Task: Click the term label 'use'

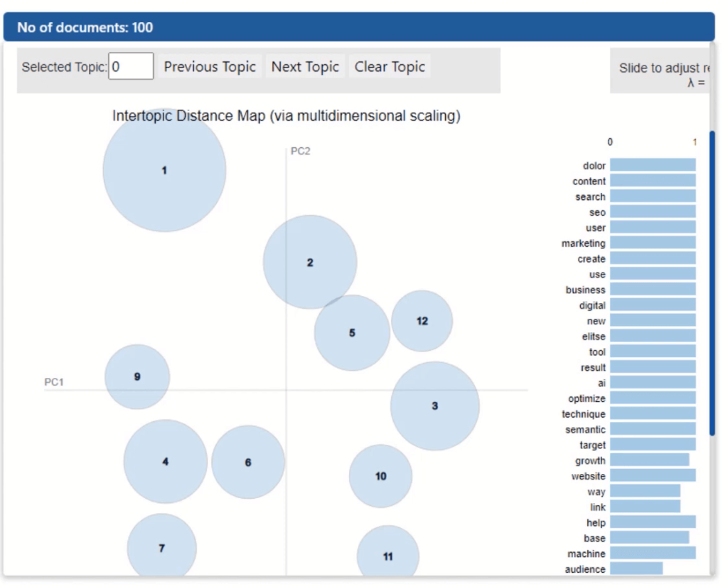Action: [597, 274]
